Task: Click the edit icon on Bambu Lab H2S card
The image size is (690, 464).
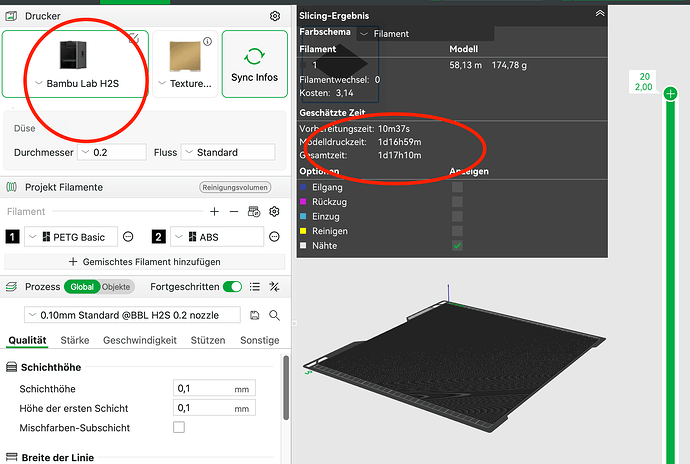Action: (x=134, y=39)
